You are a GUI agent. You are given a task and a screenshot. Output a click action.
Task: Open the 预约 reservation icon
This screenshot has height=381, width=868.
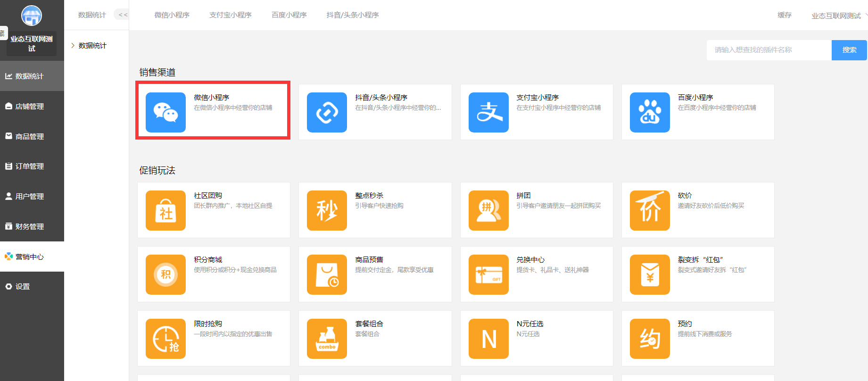tap(650, 339)
